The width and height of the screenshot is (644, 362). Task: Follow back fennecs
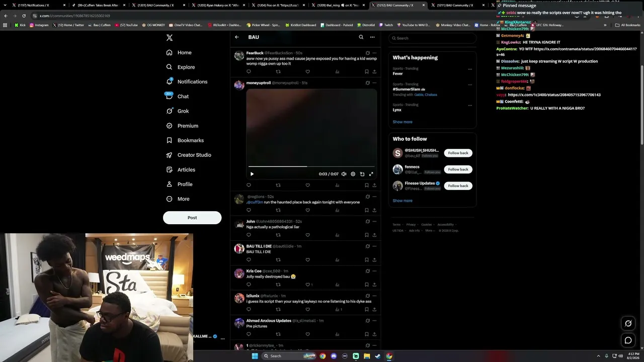458,169
